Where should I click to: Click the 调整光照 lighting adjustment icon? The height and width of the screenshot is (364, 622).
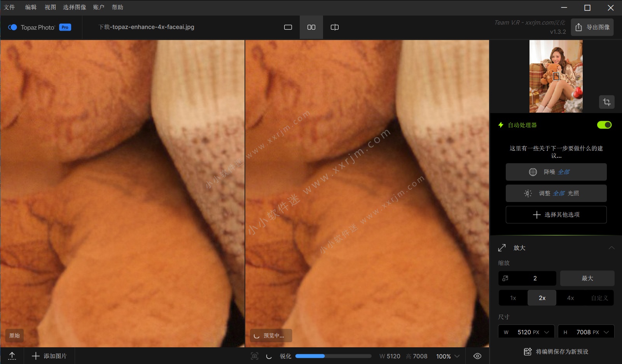click(528, 193)
